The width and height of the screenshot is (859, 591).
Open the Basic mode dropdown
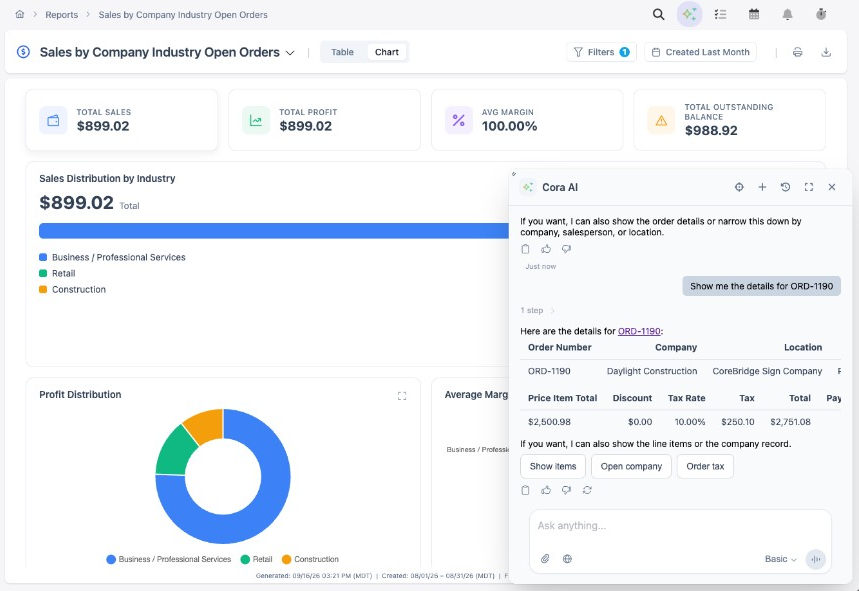pos(780,559)
